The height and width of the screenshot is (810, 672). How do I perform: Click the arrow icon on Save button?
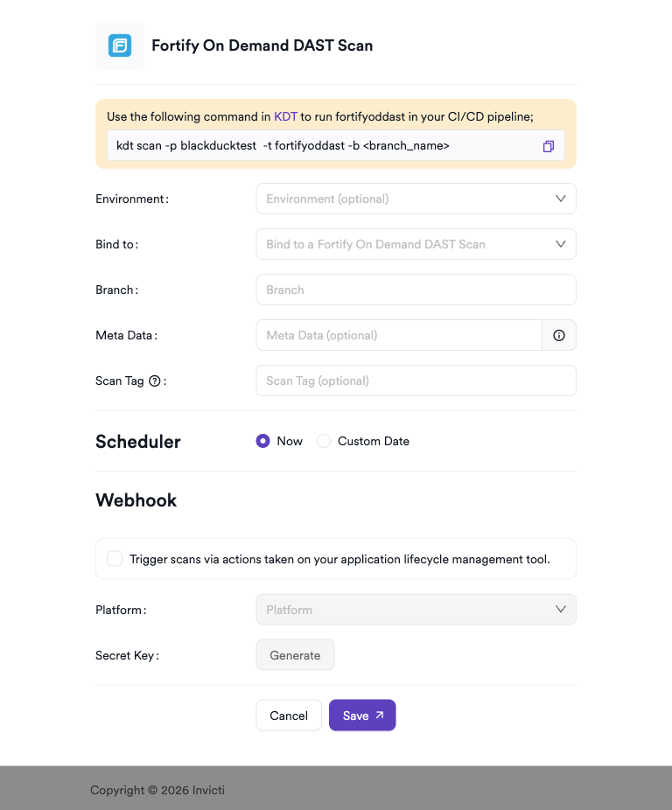click(380, 716)
